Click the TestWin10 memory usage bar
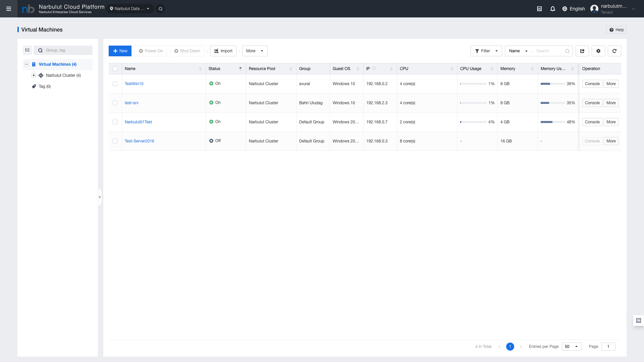This screenshot has width=644, height=362. tap(552, 84)
